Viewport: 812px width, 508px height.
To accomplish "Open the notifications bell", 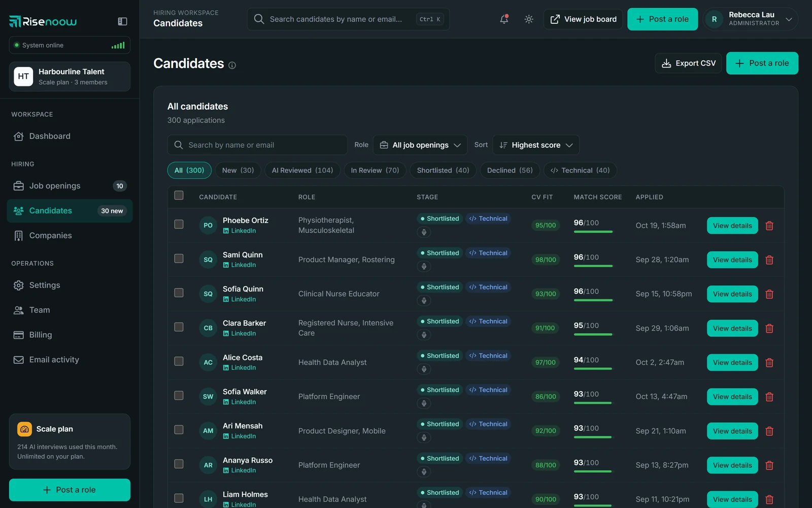I will point(504,19).
